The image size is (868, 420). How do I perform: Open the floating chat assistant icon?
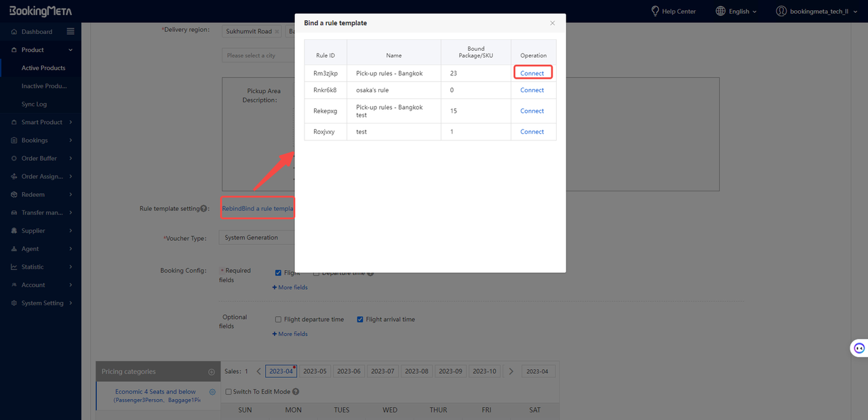tap(859, 348)
